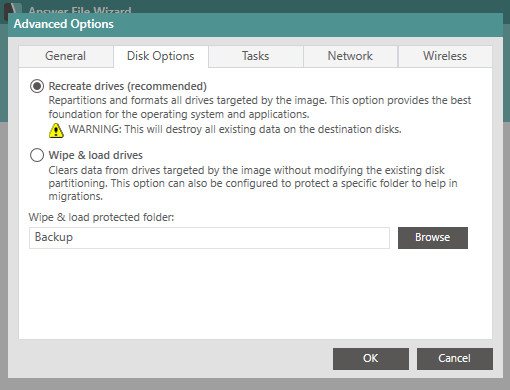Click the 'Wipe & load protected folder:' label
Screen dimensions: 510x390
[x=101, y=217]
